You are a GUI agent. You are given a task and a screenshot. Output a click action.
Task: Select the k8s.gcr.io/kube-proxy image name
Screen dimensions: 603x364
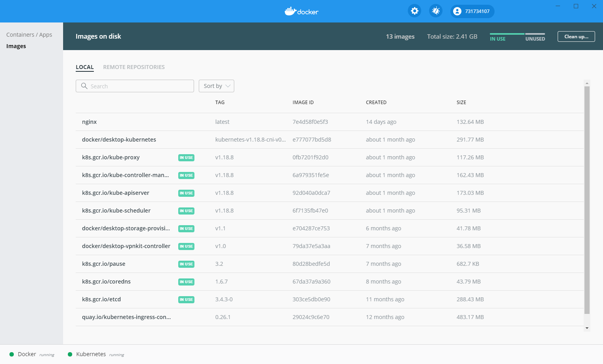(111, 157)
